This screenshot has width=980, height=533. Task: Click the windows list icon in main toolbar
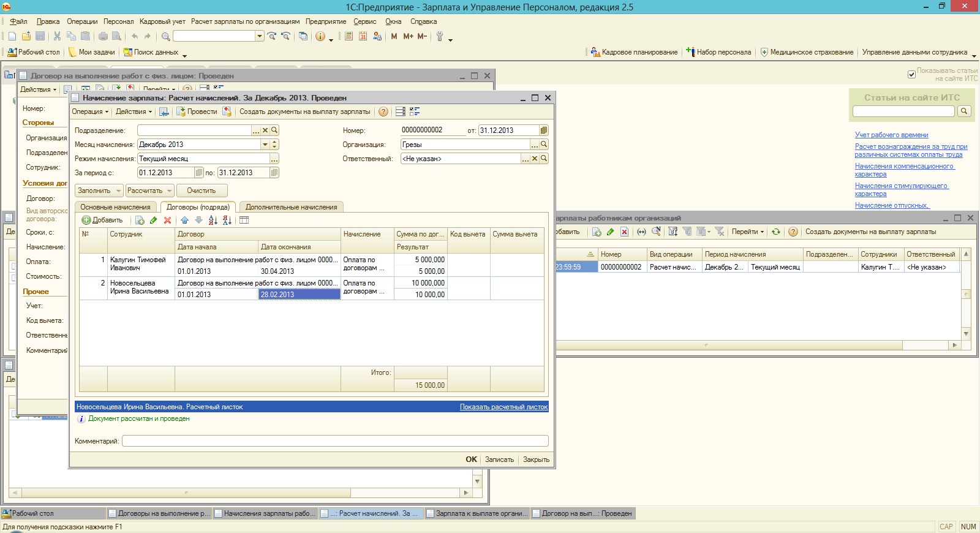303,37
